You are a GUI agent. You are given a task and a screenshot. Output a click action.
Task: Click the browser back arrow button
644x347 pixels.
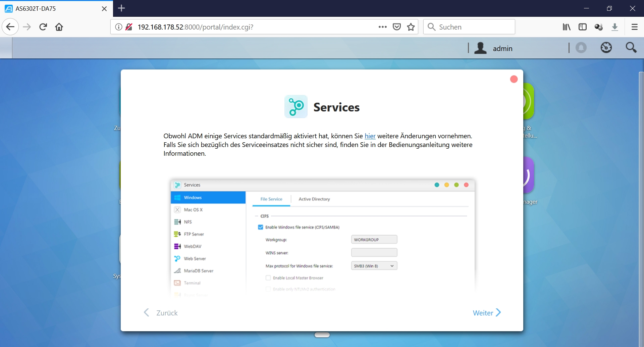10,27
